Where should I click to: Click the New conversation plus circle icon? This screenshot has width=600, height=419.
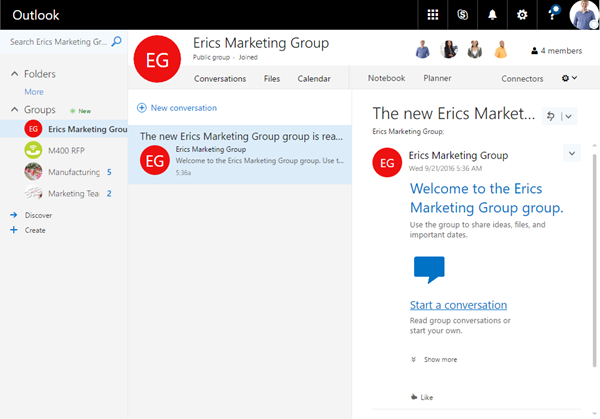142,108
